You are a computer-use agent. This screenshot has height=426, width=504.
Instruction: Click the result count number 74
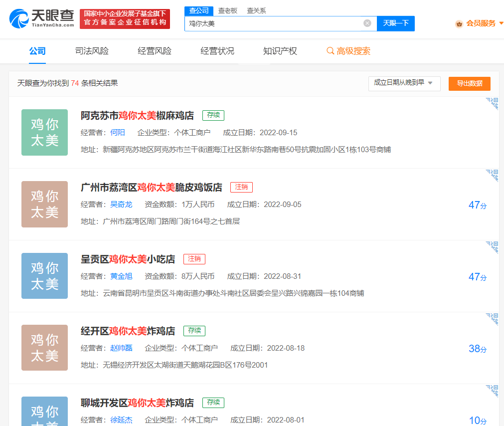tap(75, 83)
